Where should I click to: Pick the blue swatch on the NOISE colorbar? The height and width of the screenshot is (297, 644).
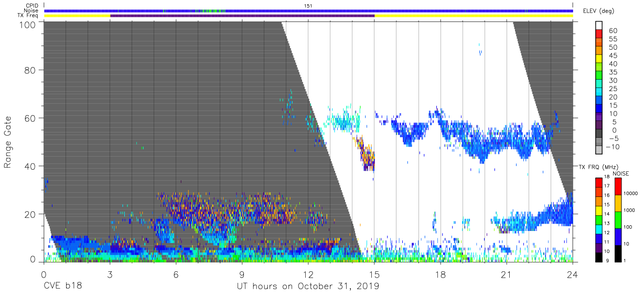(x=618, y=237)
